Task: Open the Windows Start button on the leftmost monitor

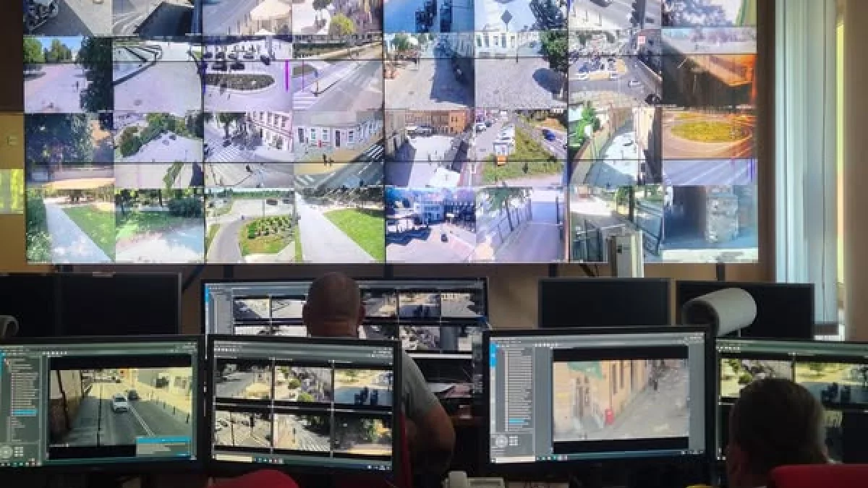Action: 3,465
